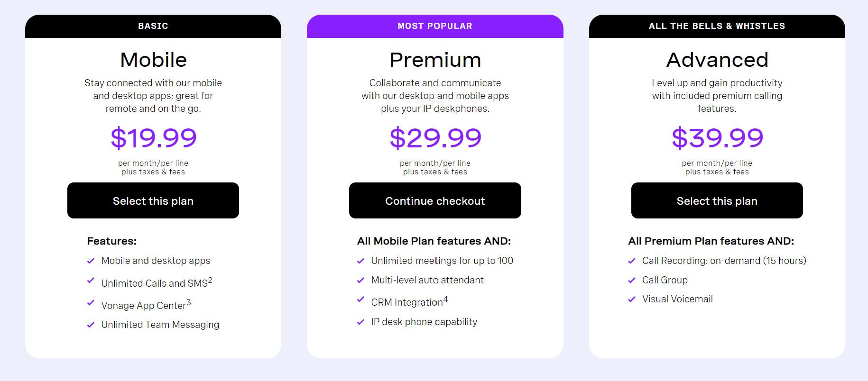Open footnote 2 on Unlimited Calls and SMS

point(210,280)
